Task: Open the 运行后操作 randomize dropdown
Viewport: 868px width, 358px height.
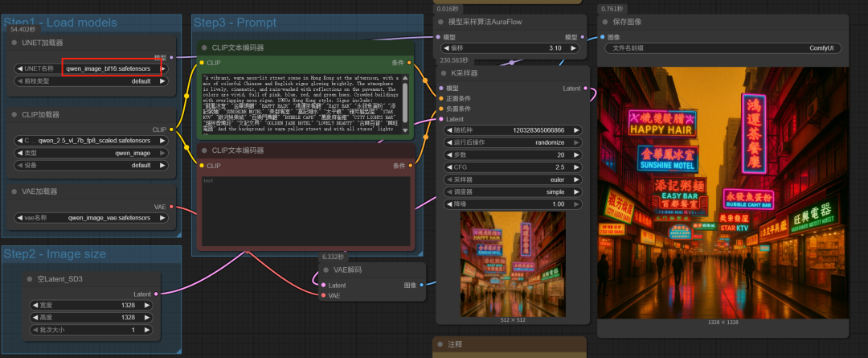Action: (513, 142)
